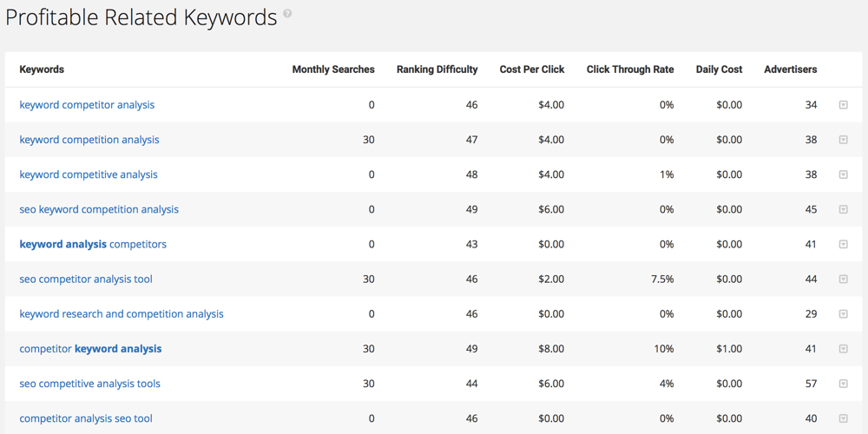This screenshot has width=868, height=434.
Task: Open arrow icon on competitor keyword analysis row
Action: click(x=843, y=349)
